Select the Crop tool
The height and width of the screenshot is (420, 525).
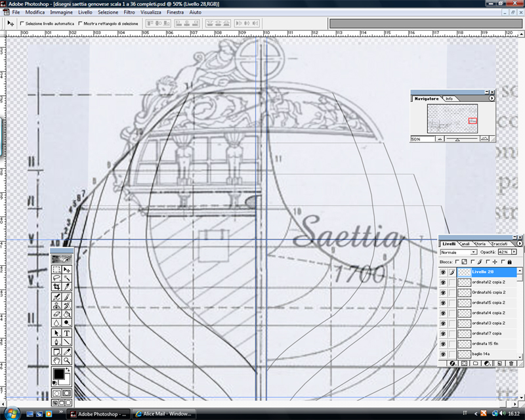(56, 287)
